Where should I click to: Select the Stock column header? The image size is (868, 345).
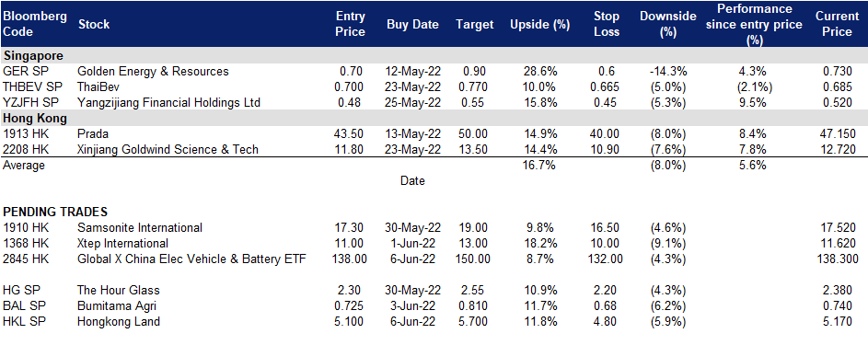(94, 24)
